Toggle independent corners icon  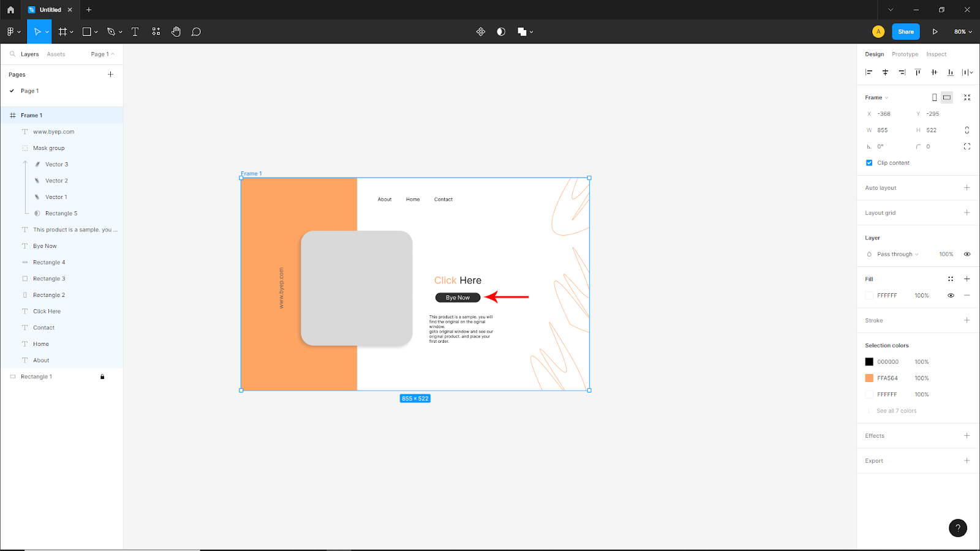tap(967, 146)
